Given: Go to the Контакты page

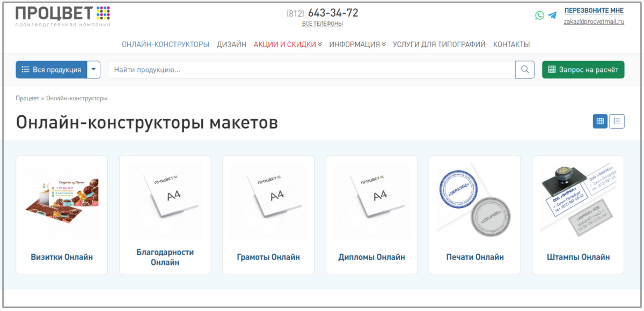Looking at the screenshot, I should 511,45.
